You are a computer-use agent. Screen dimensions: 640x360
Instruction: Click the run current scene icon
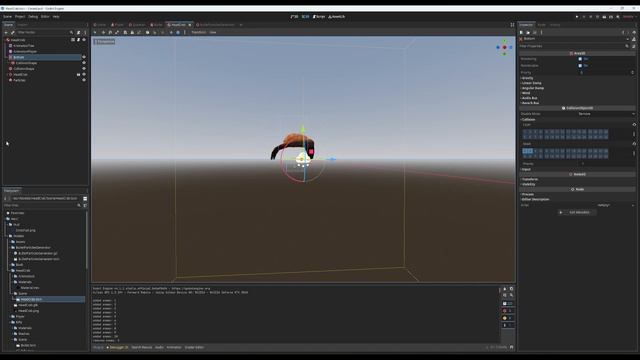pos(604,17)
